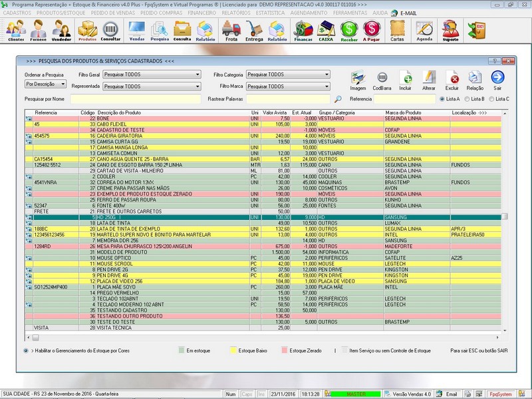Click the Frota truck icon
Screen dimensions: 532x399
231,30
